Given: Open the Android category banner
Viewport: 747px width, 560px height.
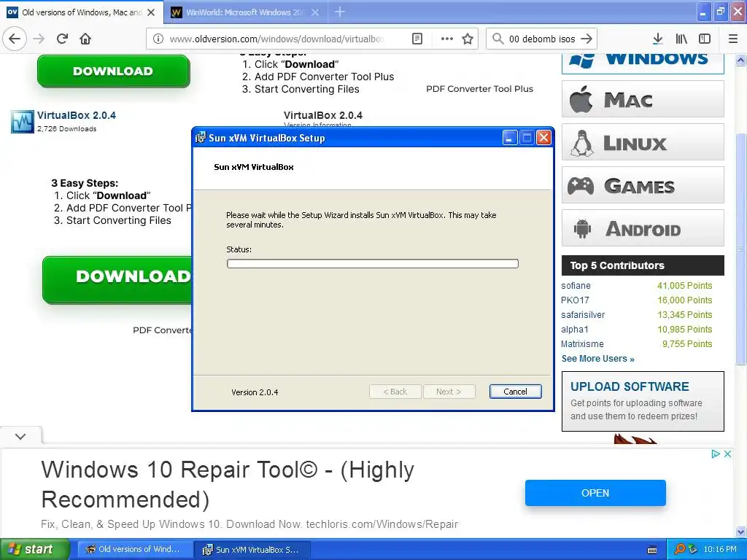Looking at the screenshot, I should [643, 228].
